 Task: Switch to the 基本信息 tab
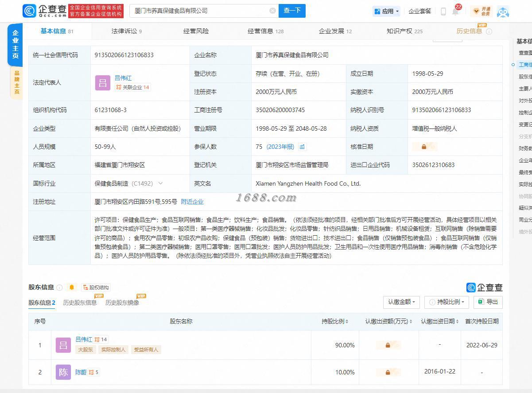57,31
